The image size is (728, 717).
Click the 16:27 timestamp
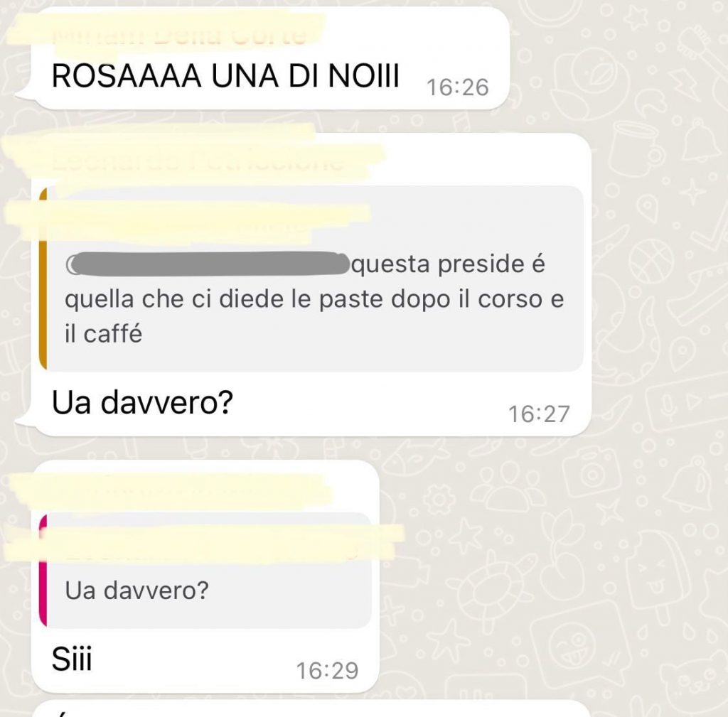[539, 414]
